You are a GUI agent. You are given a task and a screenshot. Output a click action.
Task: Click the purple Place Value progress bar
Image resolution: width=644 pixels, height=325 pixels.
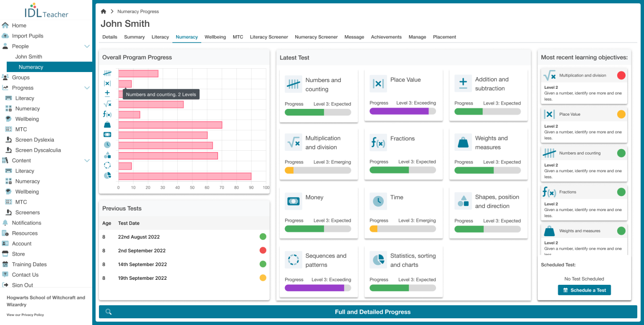click(x=398, y=111)
